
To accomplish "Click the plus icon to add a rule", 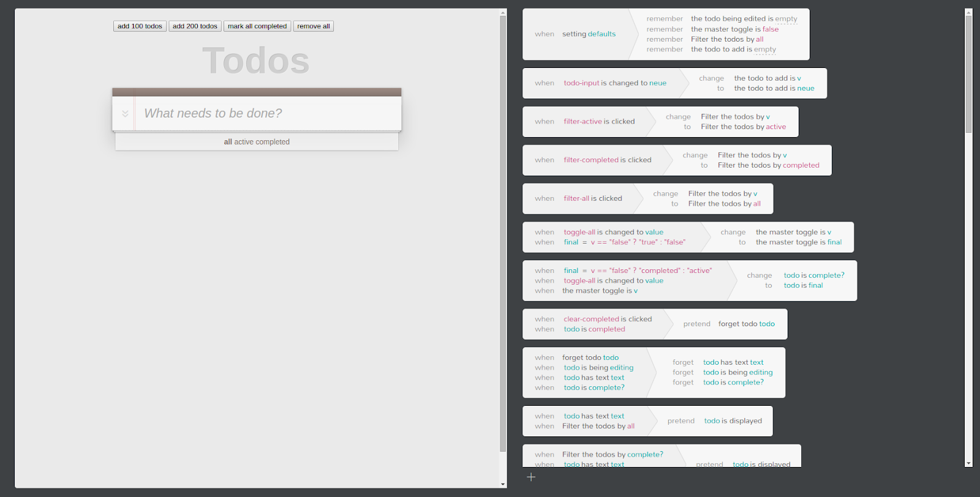I will point(531,477).
